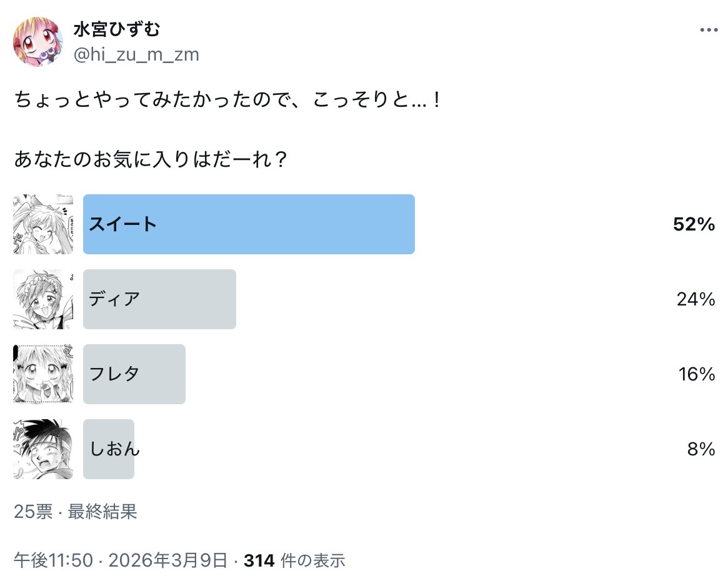The height and width of the screenshot is (581, 728).
Task: Click 水宮ひずむ's profile avatar
Action: coord(38,42)
